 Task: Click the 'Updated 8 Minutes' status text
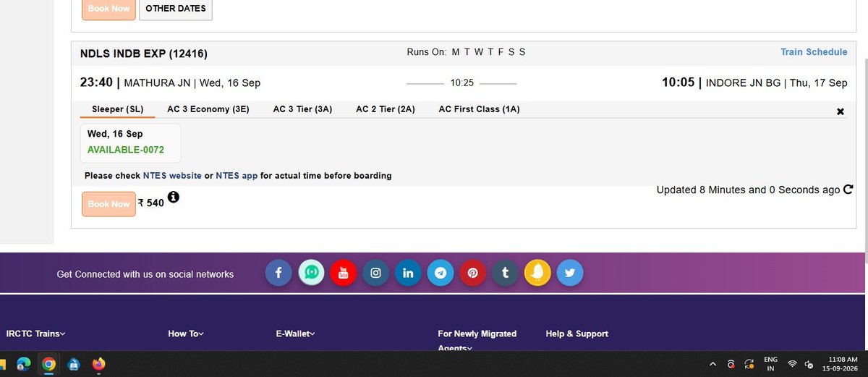(749, 190)
